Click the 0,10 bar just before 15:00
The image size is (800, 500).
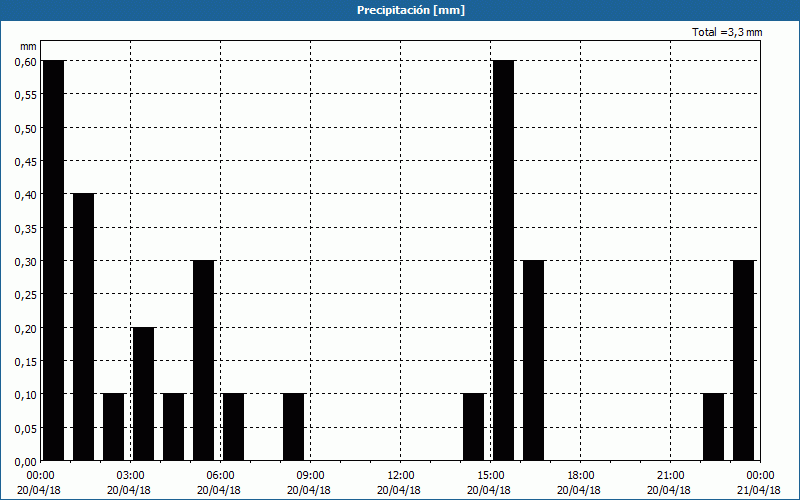473,427
